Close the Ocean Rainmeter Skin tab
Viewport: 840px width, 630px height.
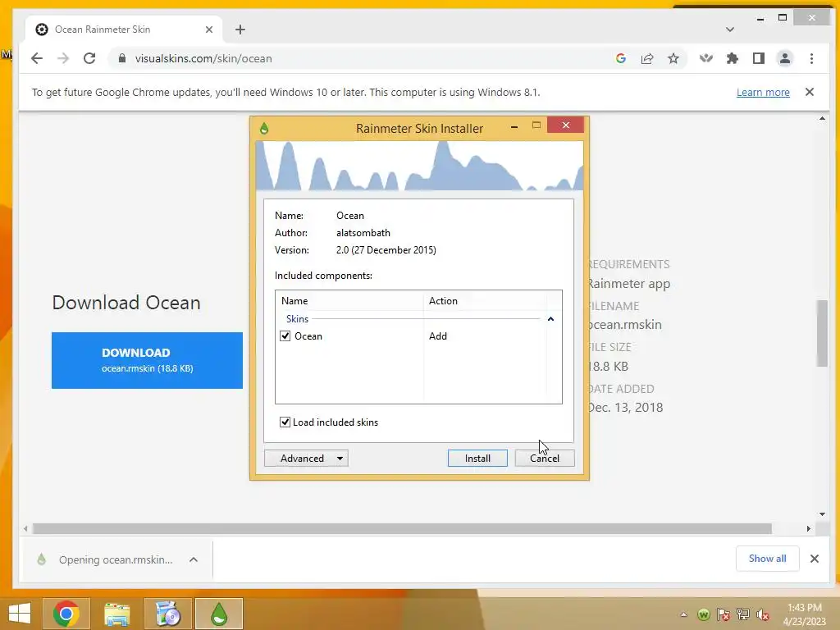click(209, 30)
